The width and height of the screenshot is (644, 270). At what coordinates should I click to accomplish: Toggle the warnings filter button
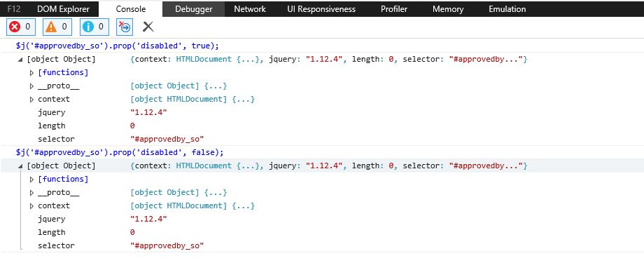tap(57, 27)
